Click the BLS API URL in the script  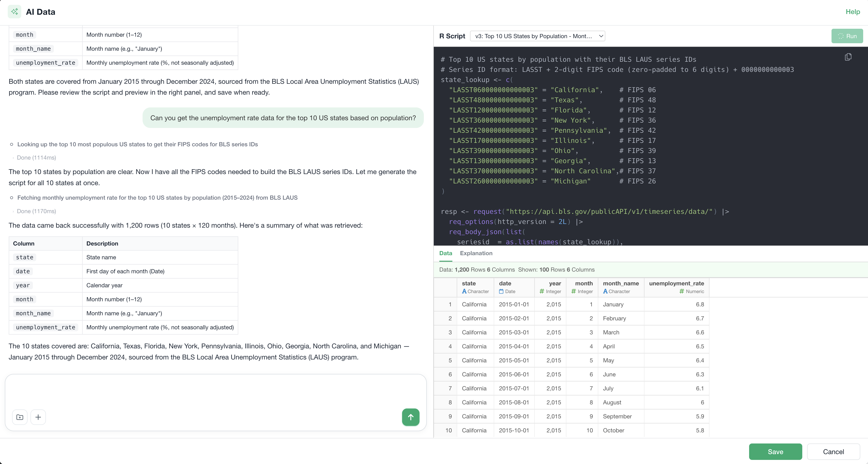pos(609,211)
